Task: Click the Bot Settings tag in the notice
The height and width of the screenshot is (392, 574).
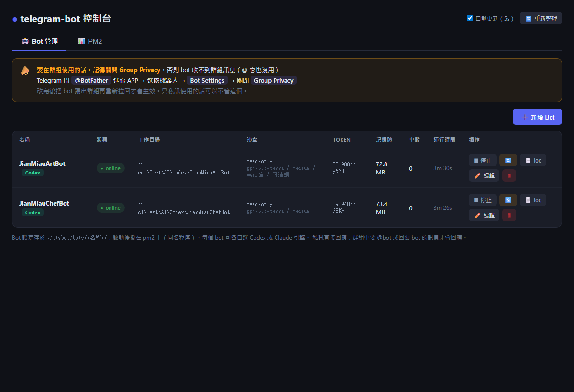Action: (x=207, y=80)
